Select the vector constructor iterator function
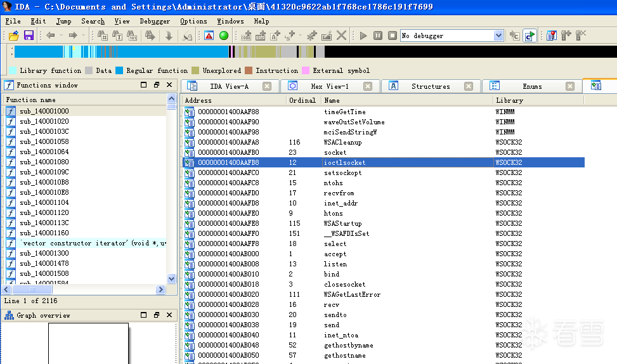 point(85,243)
